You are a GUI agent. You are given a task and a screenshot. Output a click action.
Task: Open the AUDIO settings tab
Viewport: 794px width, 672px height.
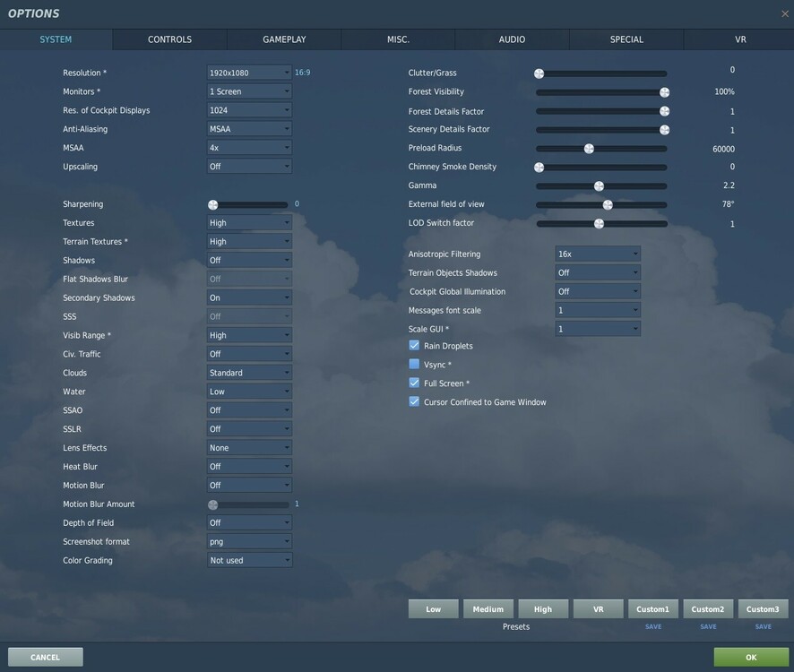pos(512,39)
